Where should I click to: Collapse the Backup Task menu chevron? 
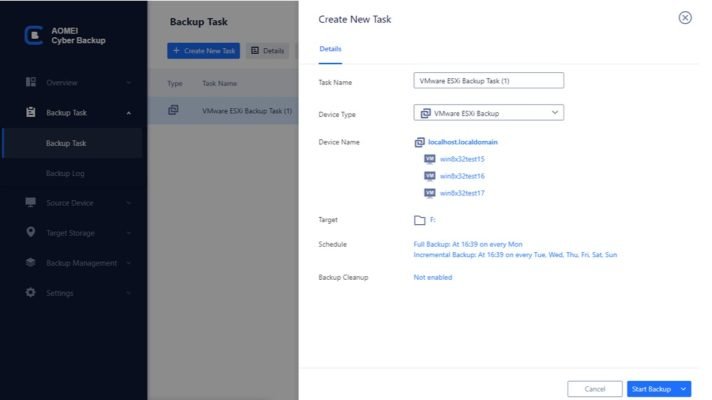pos(129,113)
